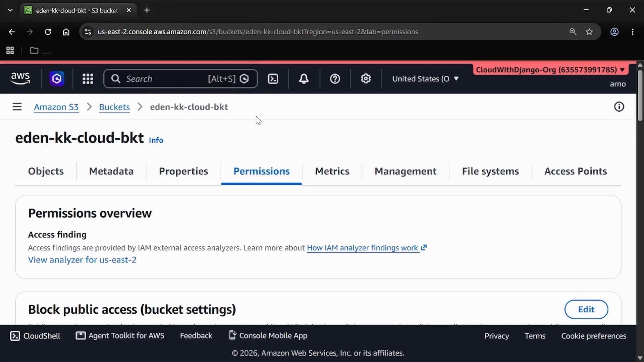
Task: Click the scrollbar down arrow
Action: pyautogui.click(x=640, y=358)
